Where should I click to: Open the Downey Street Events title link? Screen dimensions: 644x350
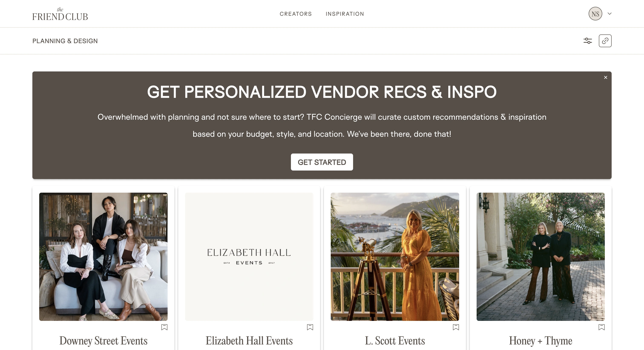103,340
